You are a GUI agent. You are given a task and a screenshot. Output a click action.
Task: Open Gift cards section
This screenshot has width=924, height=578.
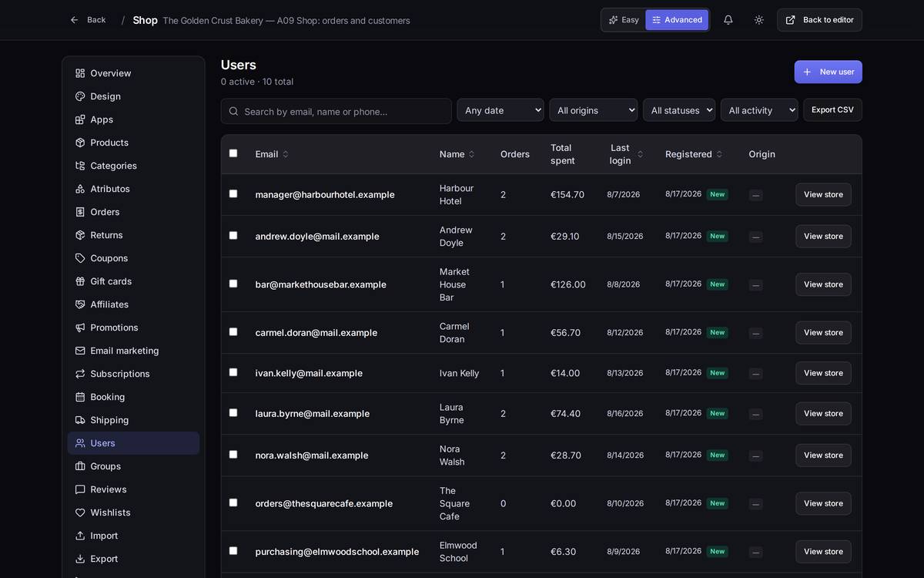(x=133, y=281)
